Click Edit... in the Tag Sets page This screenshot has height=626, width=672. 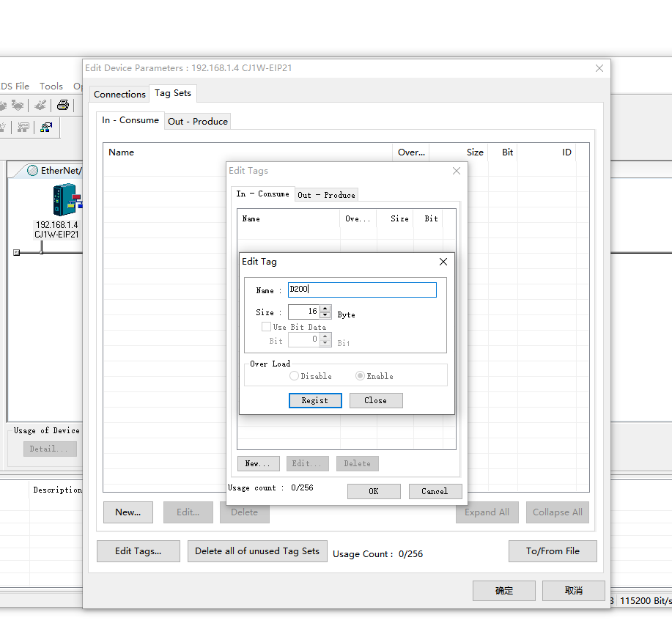188,512
